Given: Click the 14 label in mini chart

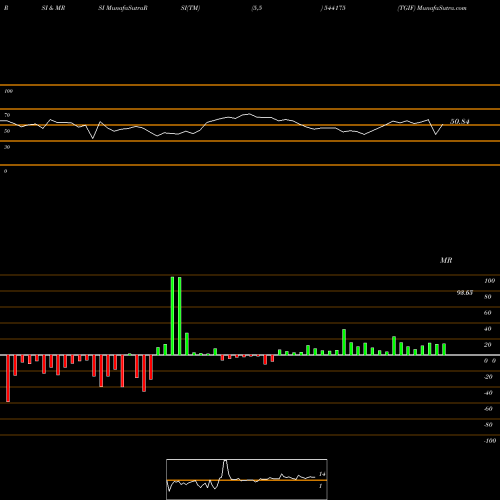Looking at the screenshot, I should coord(322,474).
